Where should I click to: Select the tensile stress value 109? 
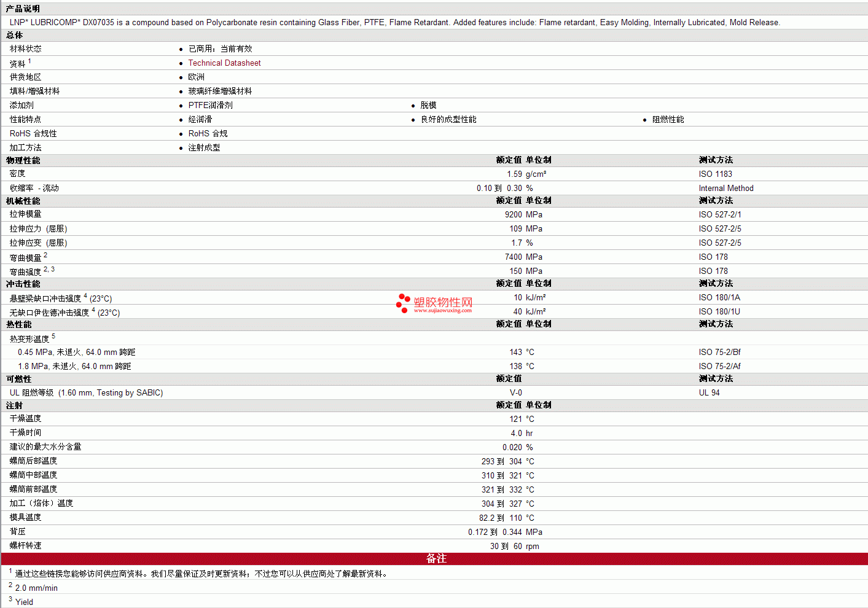(x=516, y=228)
